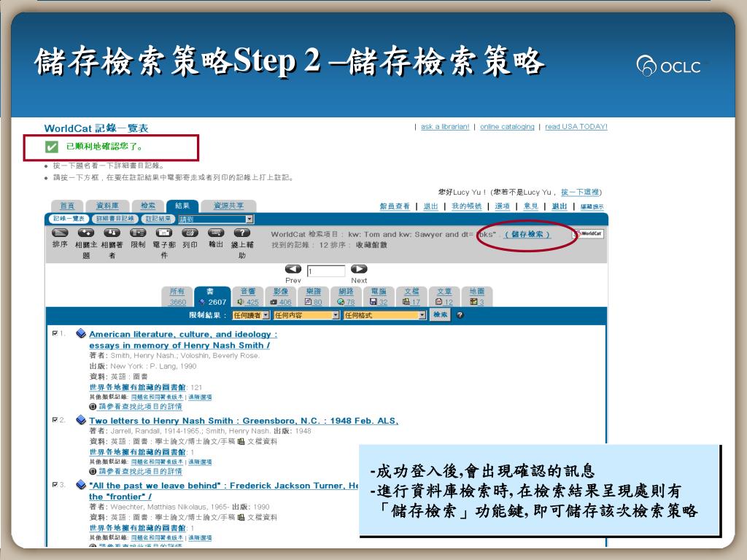Switch to the 首頁 tab
747x560 pixels.
(67, 206)
